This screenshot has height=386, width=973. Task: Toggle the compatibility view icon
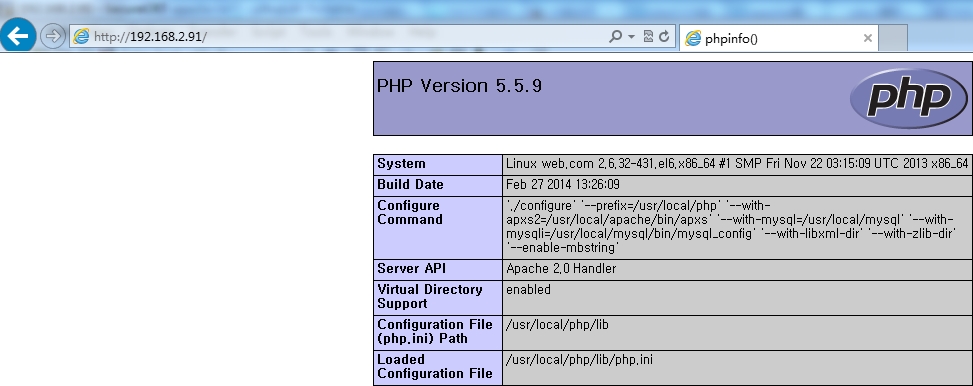tap(648, 37)
